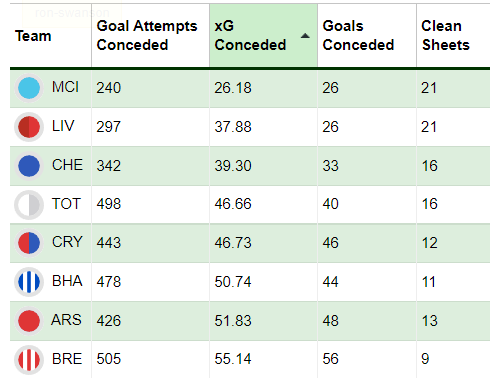Sort table by Team column header
The image size is (494, 383).
pos(33,36)
